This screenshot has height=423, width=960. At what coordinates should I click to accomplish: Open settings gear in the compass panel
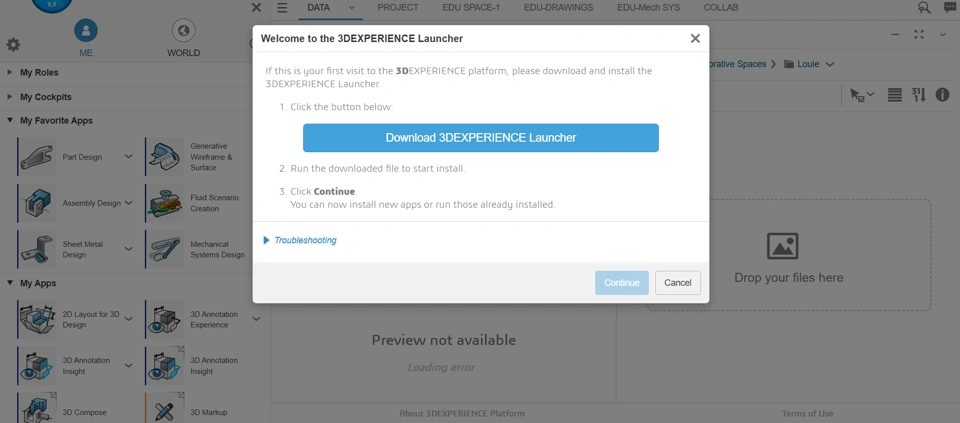click(x=13, y=45)
